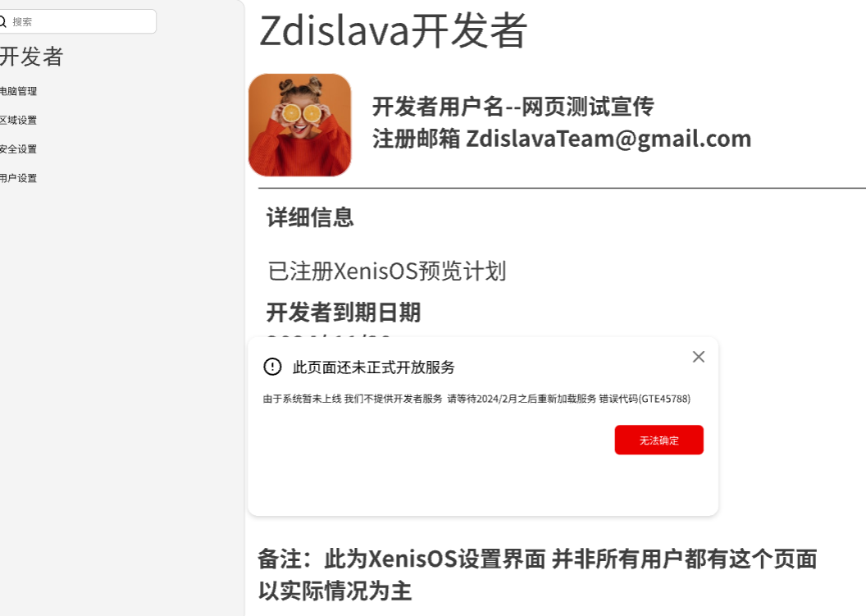Close the dialog with the X icon
Image resolution: width=866 pixels, height=616 pixels.
tap(699, 357)
